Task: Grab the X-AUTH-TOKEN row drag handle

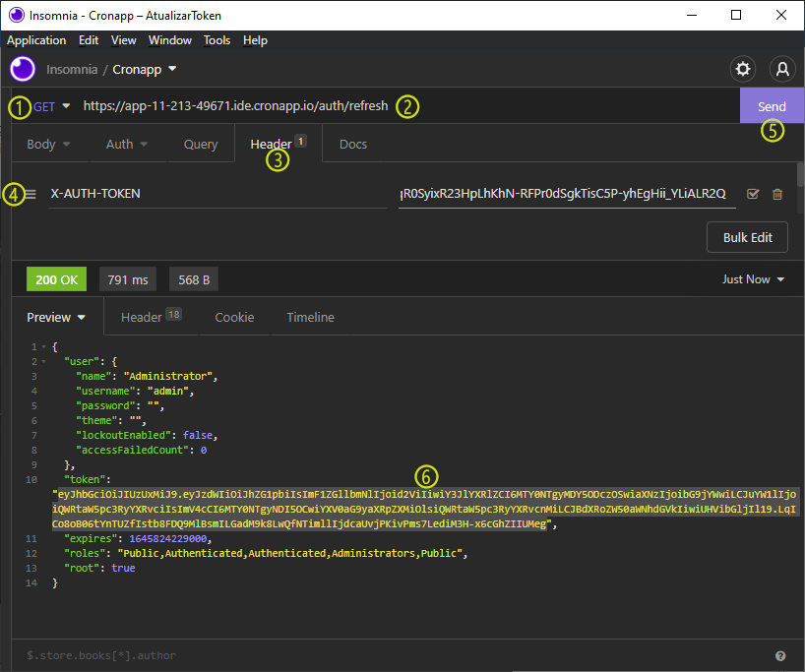Action: 31,194
